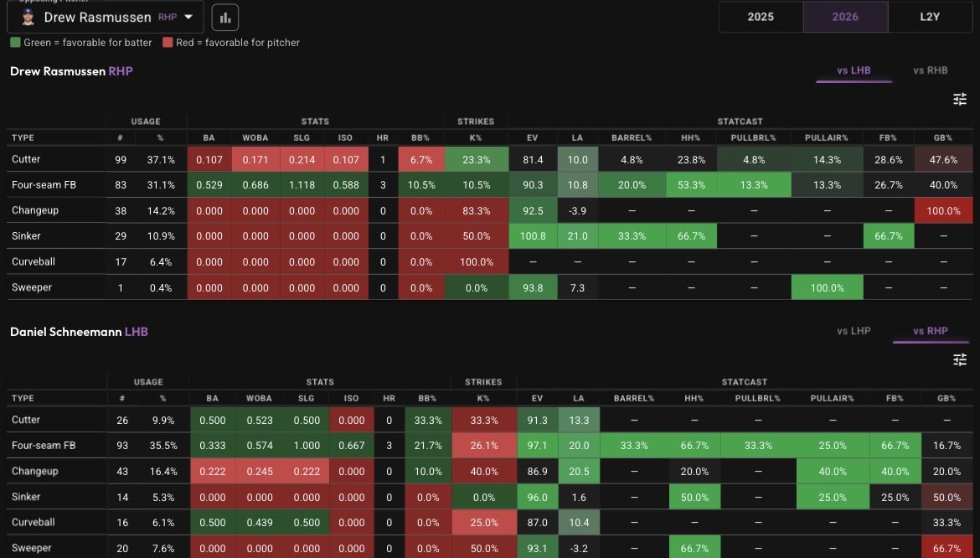Click the 53.3% HH% cell

691,185
